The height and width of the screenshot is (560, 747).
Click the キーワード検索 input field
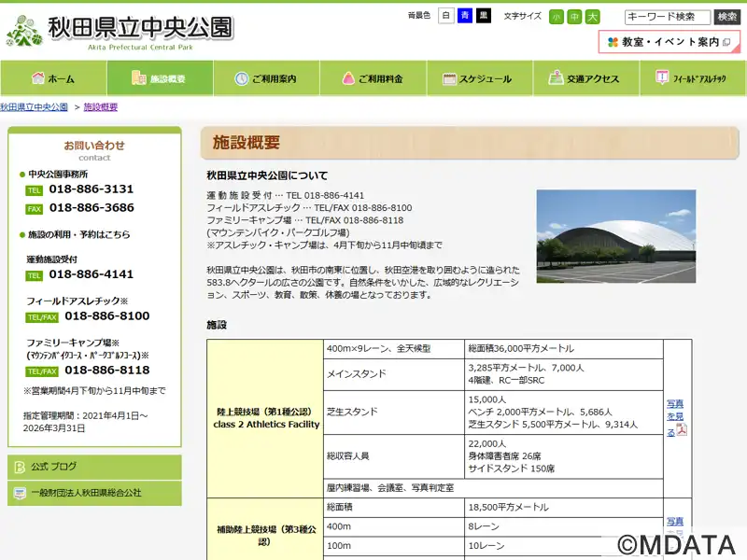click(x=667, y=17)
